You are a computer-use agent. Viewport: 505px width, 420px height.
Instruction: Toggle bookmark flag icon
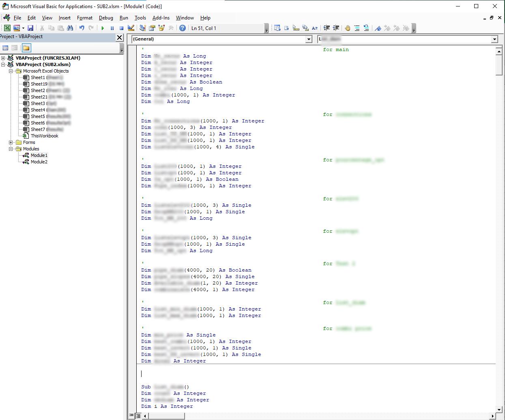point(378,28)
